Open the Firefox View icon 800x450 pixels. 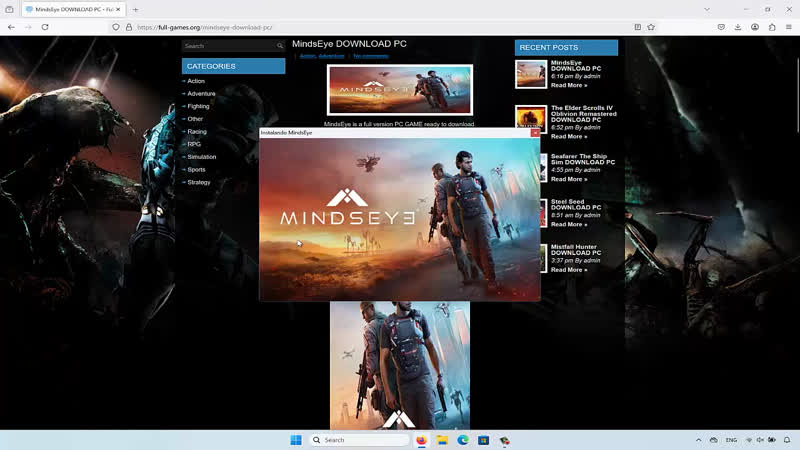[x=9, y=9]
